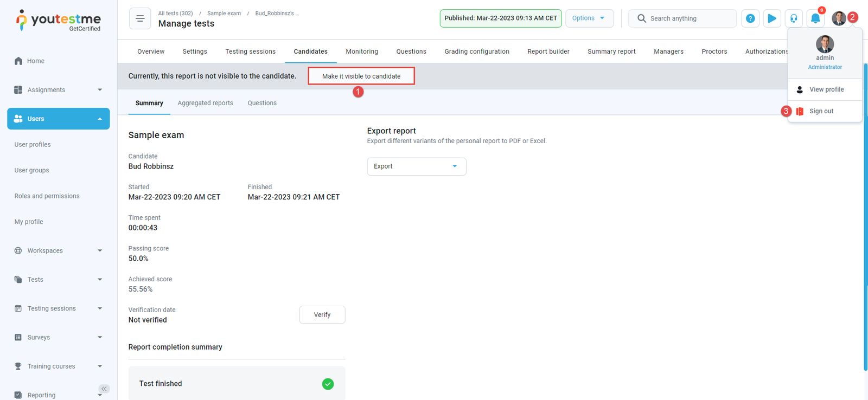This screenshot has height=400, width=868.
Task: Open the Export dropdown
Action: [416, 166]
